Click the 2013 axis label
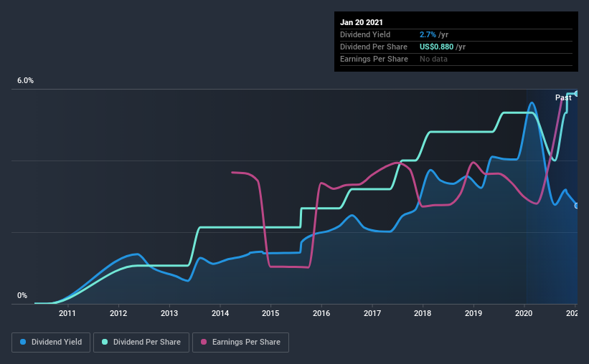The image size is (589, 364). click(x=169, y=313)
